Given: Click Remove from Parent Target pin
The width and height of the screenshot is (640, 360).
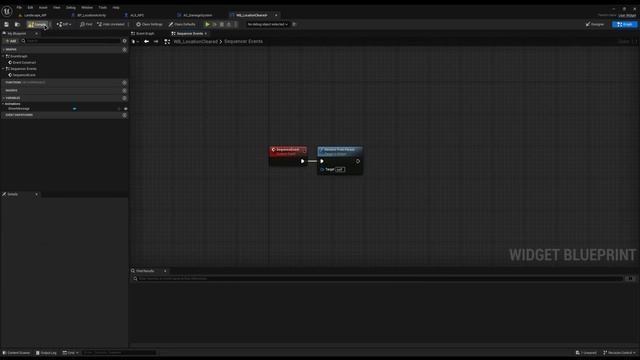Looking at the screenshot, I should pos(322,169).
